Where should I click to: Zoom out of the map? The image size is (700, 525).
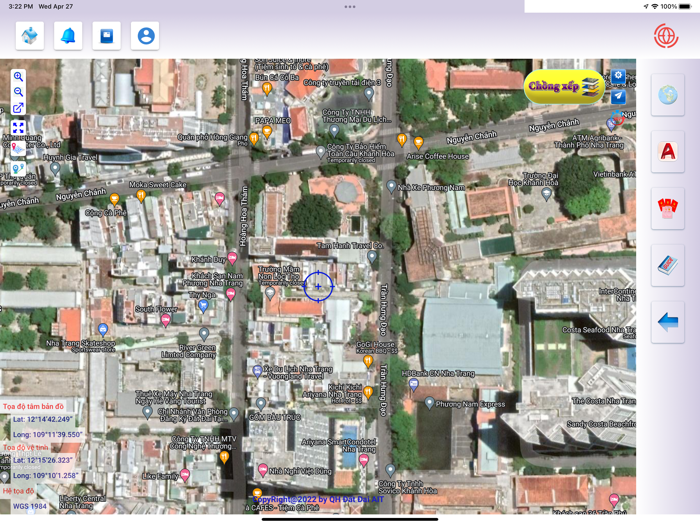click(x=18, y=92)
